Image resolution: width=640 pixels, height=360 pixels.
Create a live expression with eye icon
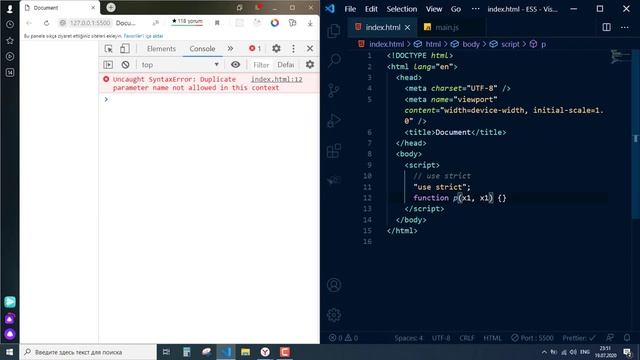[236, 64]
